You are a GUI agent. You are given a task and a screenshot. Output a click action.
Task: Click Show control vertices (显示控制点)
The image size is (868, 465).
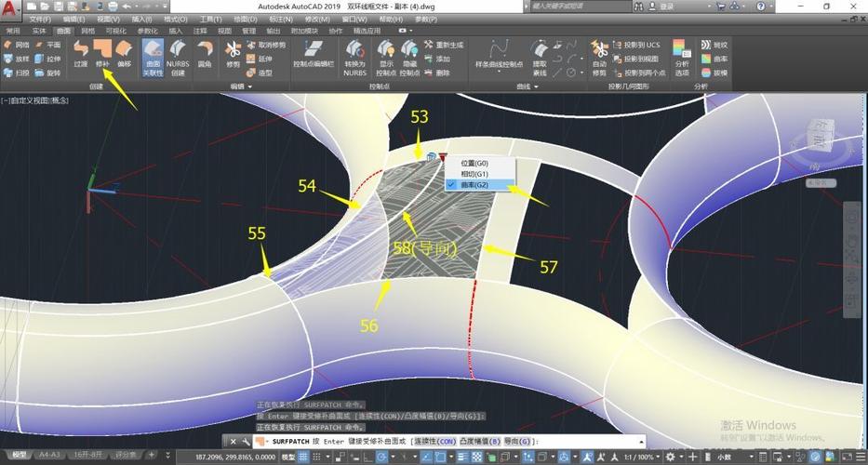click(386, 58)
